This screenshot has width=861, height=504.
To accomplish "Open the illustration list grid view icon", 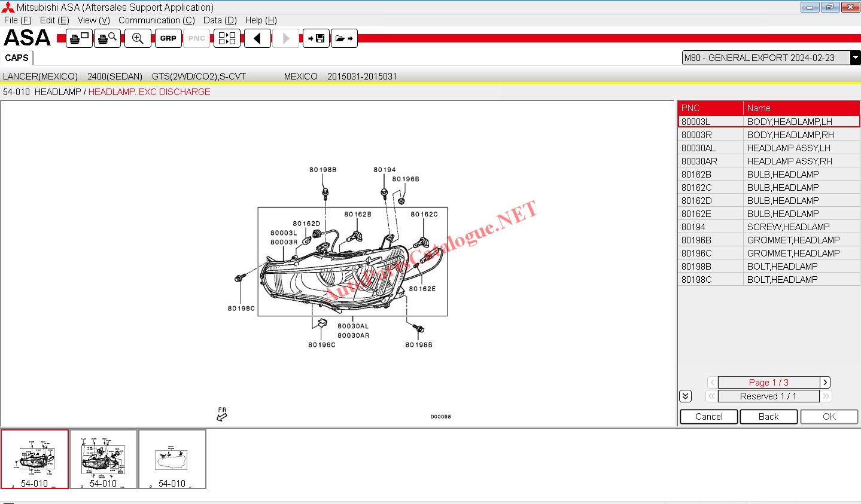I will (x=227, y=38).
